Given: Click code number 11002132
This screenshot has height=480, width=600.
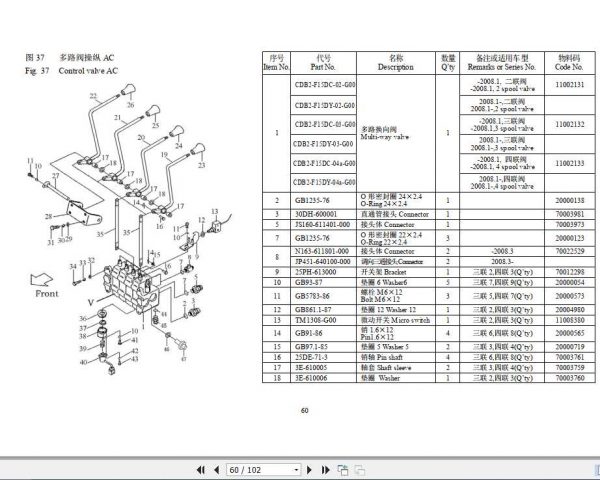Looking at the screenshot, I should click(x=570, y=124).
